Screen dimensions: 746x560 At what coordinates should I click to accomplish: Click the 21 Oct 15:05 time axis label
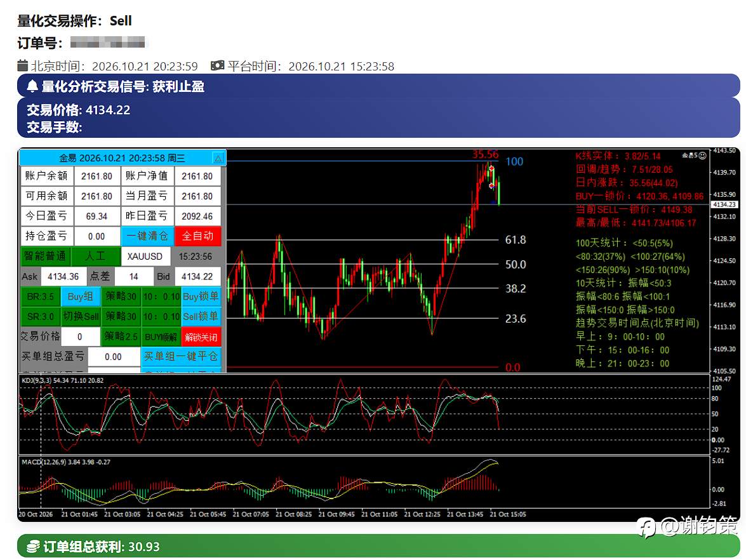coord(508,514)
